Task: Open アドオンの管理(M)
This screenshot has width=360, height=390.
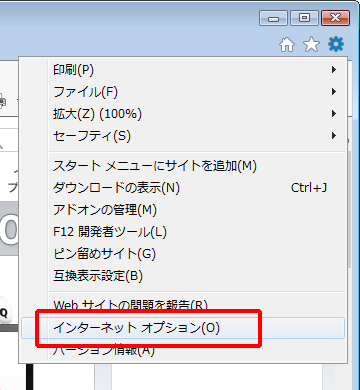Action: pyautogui.click(x=183, y=210)
